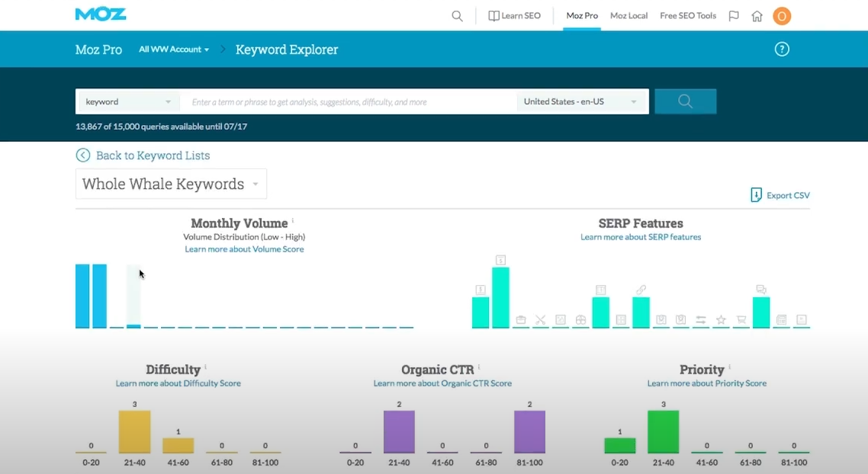Viewport: 868px width, 474px height.
Task: Select the video play SERP icon
Action: point(801,320)
